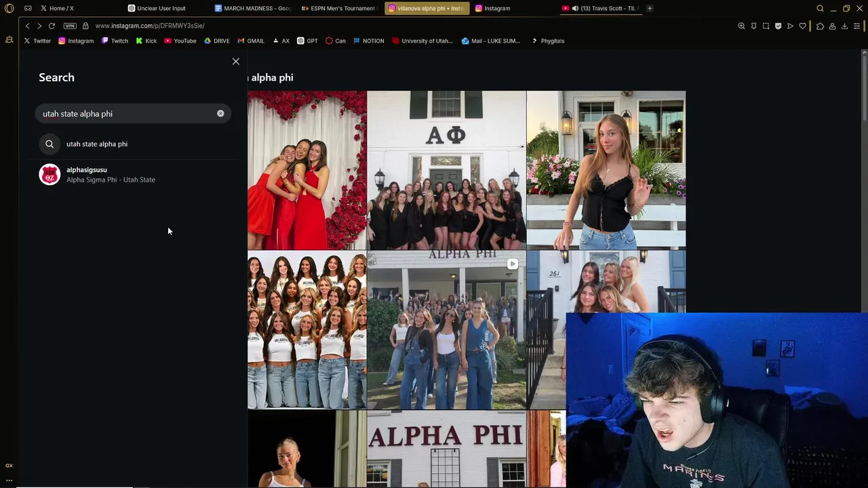The height and width of the screenshot is (488, 868).
Task: Open the GPT bookmark
Action: point(307,41)
